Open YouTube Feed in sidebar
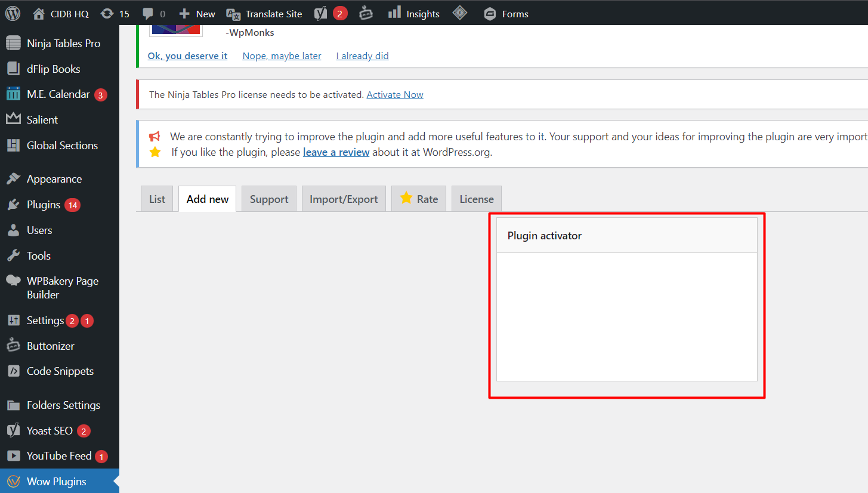Image resolution: width=868 pixels, height=493 pixels. pyautogui.click(x=60, y=456)
